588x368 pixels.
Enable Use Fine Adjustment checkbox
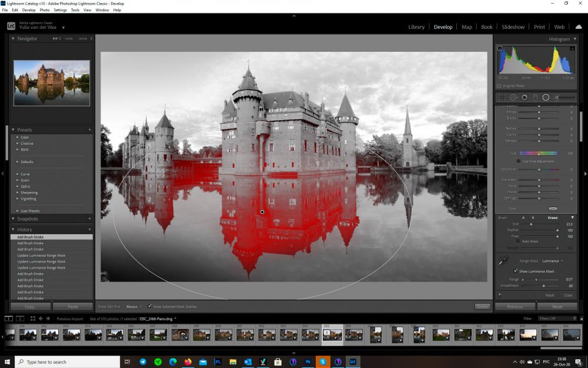(519, 161)
